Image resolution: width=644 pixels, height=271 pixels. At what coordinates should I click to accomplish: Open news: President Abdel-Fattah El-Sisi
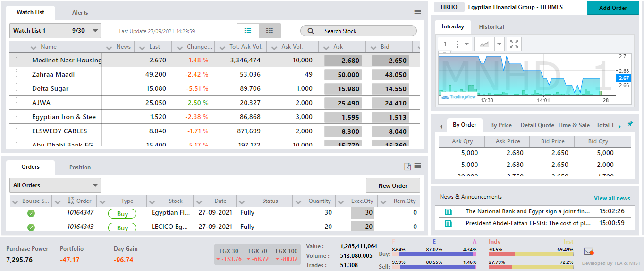pos(528,223)
